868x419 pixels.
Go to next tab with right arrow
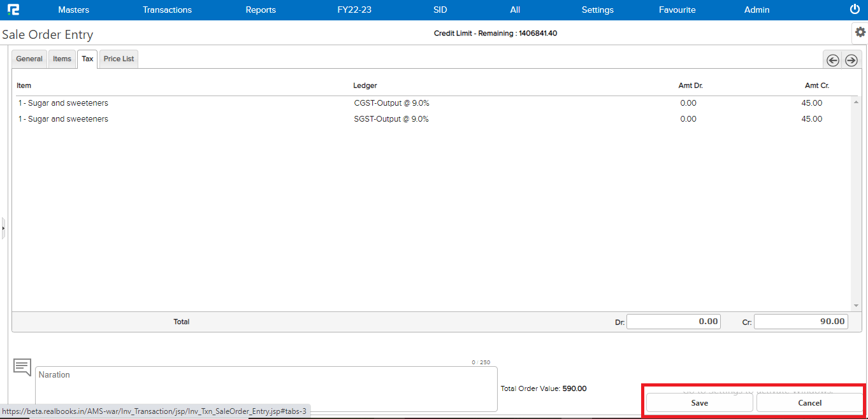pyautogui.click(x=851, y=60)
